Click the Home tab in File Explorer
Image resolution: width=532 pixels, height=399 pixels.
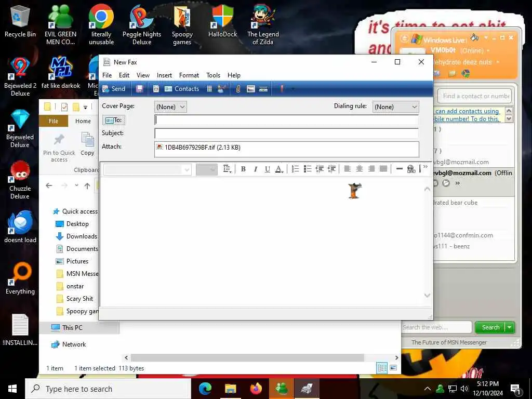coord(83,121)
